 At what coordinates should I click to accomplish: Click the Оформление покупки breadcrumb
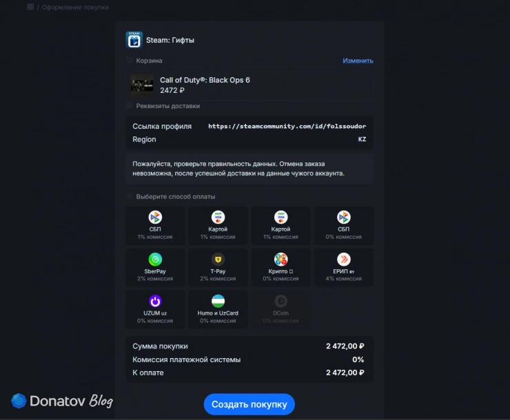[75, 7]
